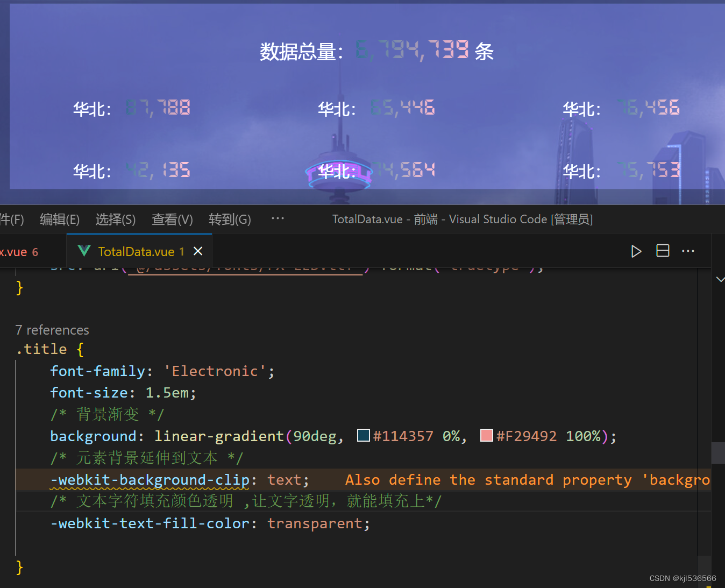Click the 'Also define the standard property' warning
The width and height of the screenshot is (725, 588).
coord(528,480)
